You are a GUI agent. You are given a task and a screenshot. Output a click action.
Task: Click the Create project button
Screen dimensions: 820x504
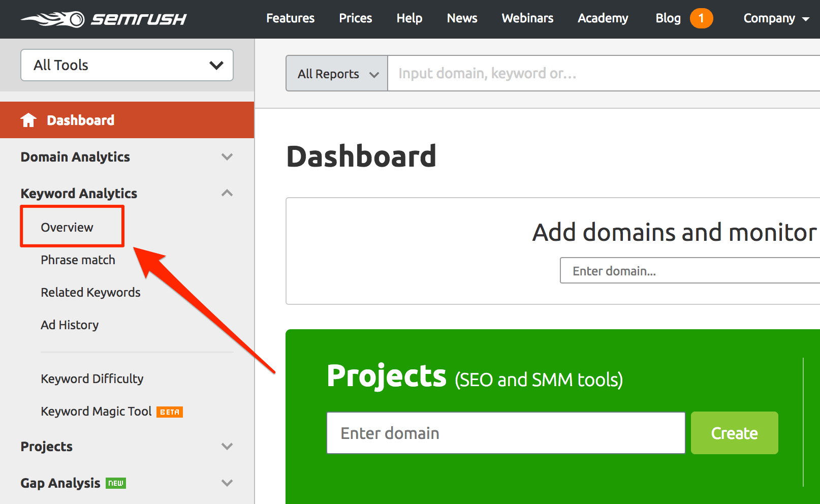click(x=735, y=433)
